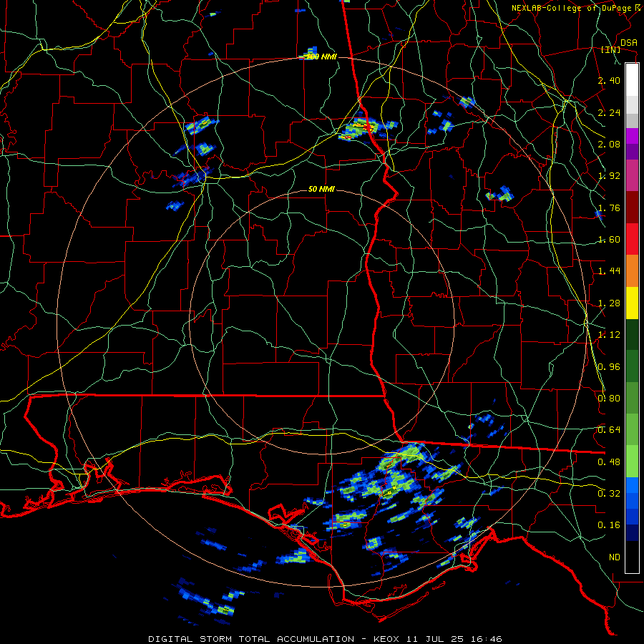Pick the dark red swatch in the color scale
The height and width of the screenshot is (644, 644).
pyautogui.click(x=632, y=208)
